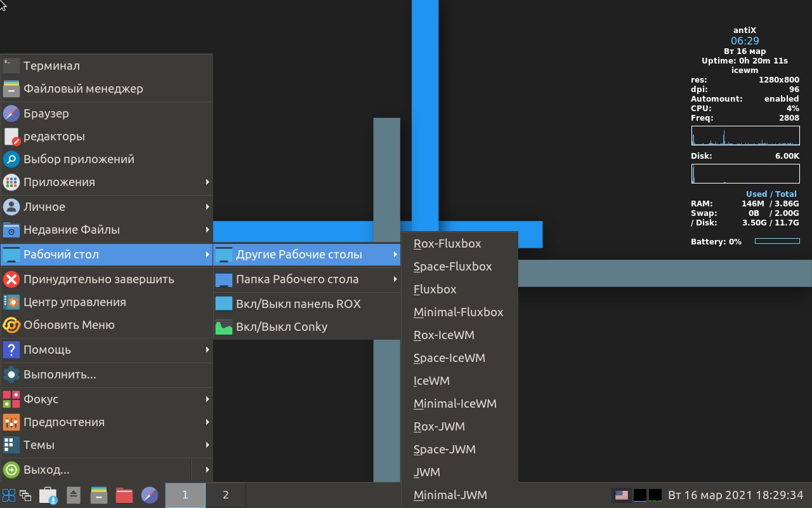Select Space-IceWM desktop
The height and width of the screenshot is (508, 812).
460,358
